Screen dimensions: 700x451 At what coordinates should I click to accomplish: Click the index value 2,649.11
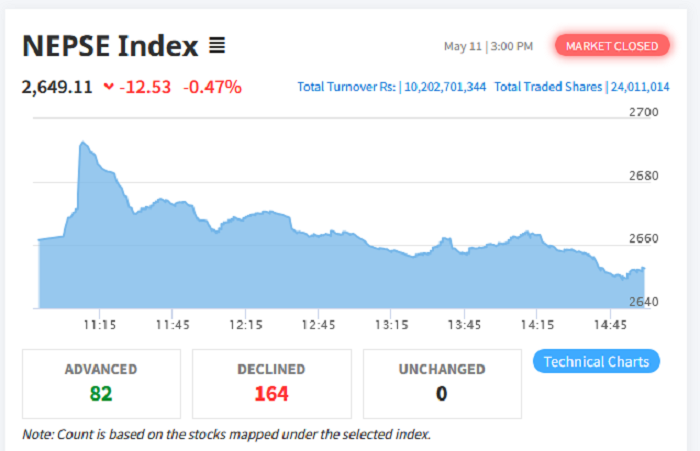(x=57, y=87)
